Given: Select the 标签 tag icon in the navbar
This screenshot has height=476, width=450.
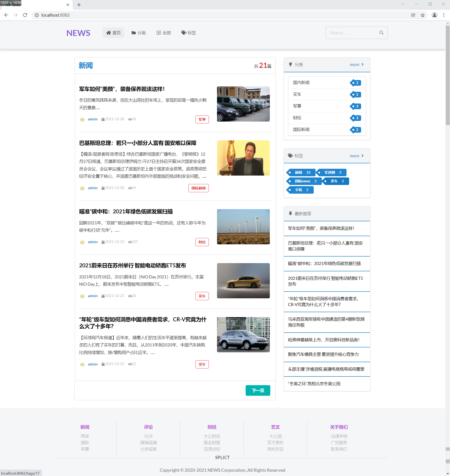Looking at the screenshot, I should pyautogui.click(x=183, y=33).
